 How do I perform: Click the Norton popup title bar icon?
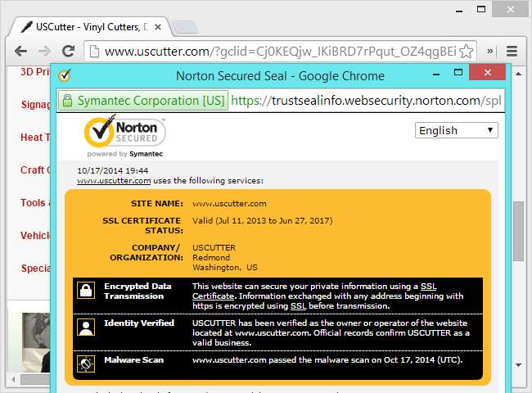(64, 76)
